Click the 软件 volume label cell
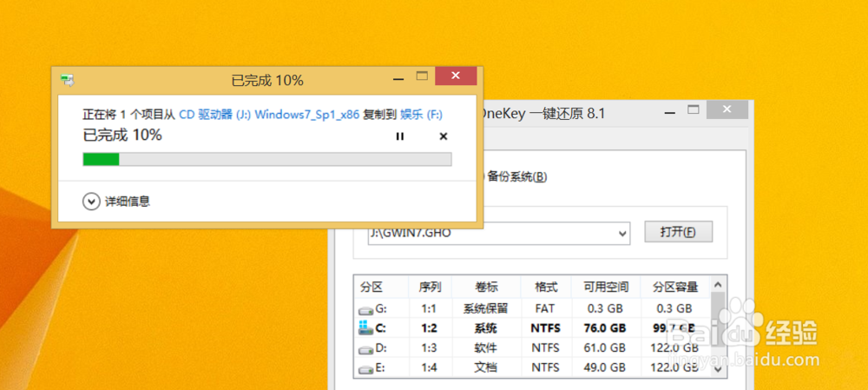Screen dimensions: 868x390 pyautogui.click(x=485, y=348)
